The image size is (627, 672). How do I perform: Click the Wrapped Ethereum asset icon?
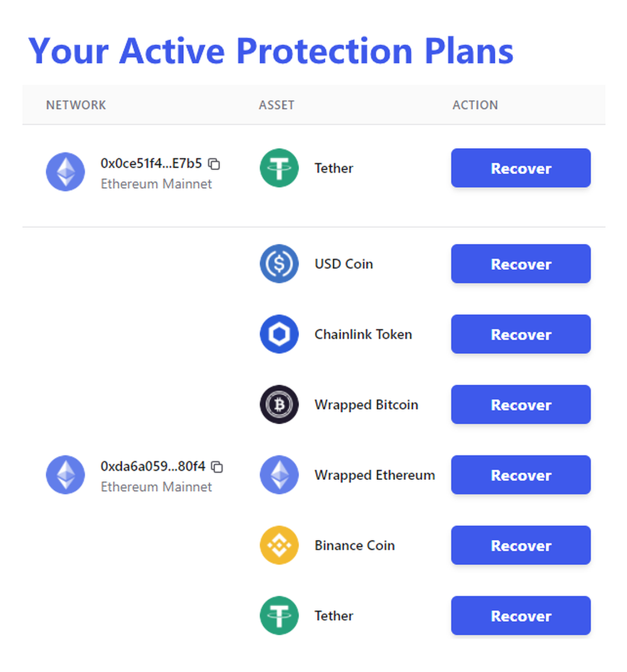pyautogui.click(x=279, y=475)
